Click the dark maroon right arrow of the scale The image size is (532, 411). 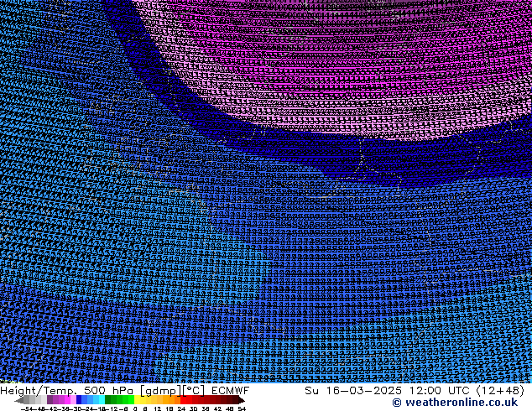[x=241, y=400]
